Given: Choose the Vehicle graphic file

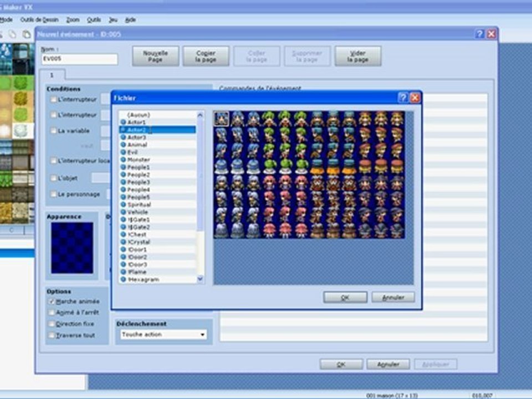Looking at the screenshot, I should tap(157, 212).
